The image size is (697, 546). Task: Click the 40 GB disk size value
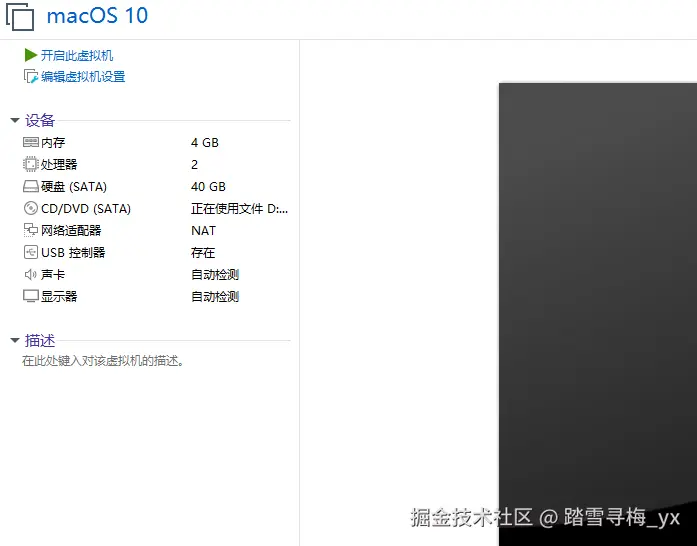click(208, 187)
